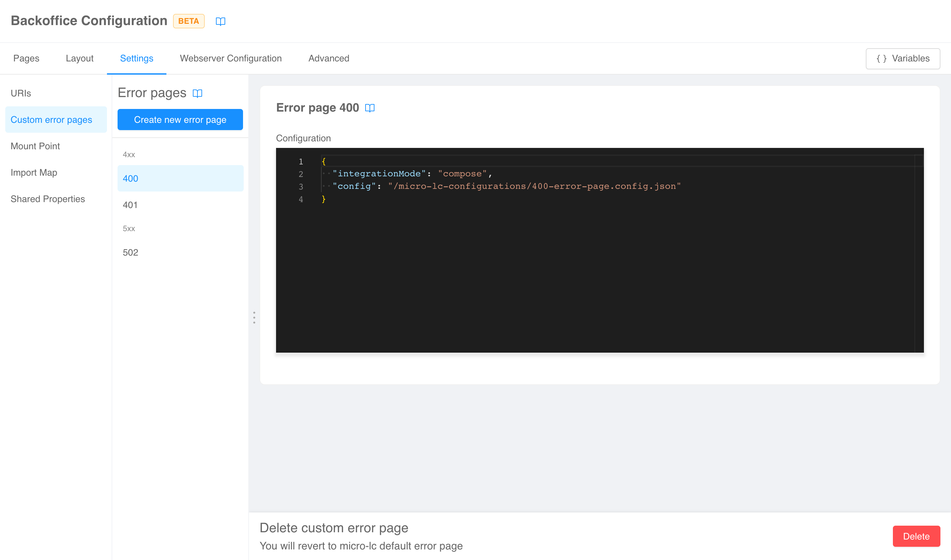Switch to the Pages tab
951x560 pixels.
[26, 58]
